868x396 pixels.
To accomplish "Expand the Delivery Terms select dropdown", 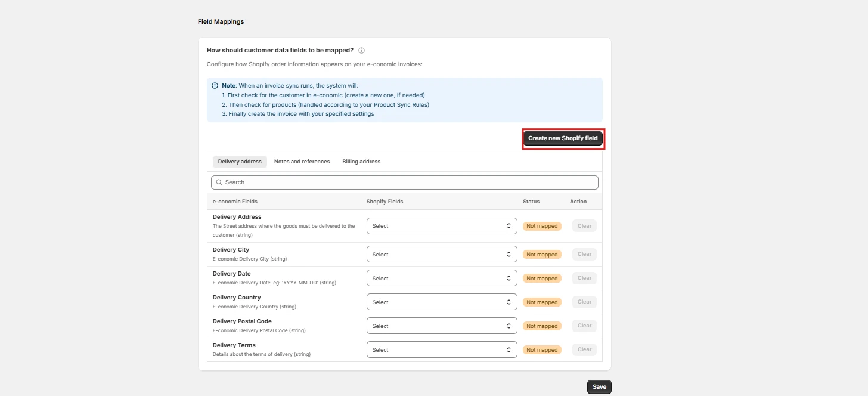I will pyautogui.click(x=442, y=350).
